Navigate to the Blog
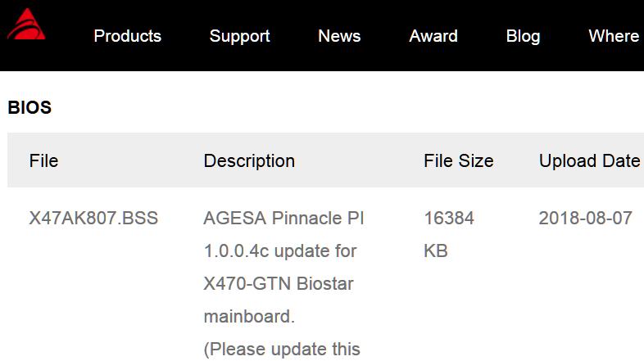The width and height of the screenshot is (644, 361). point(523,36)
